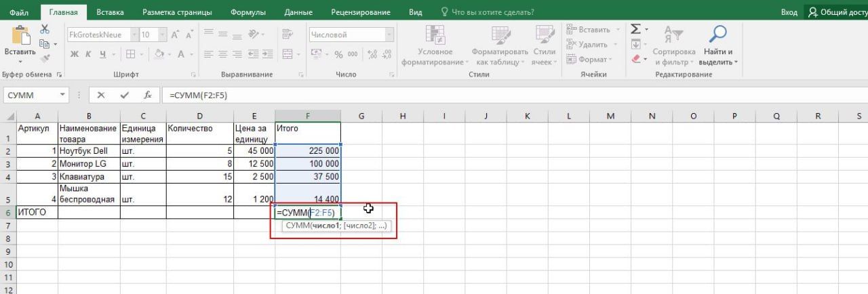Screen dimensions: 868x294
Task: Switch to the Вид tab
Action: click(x=416, y=12)
